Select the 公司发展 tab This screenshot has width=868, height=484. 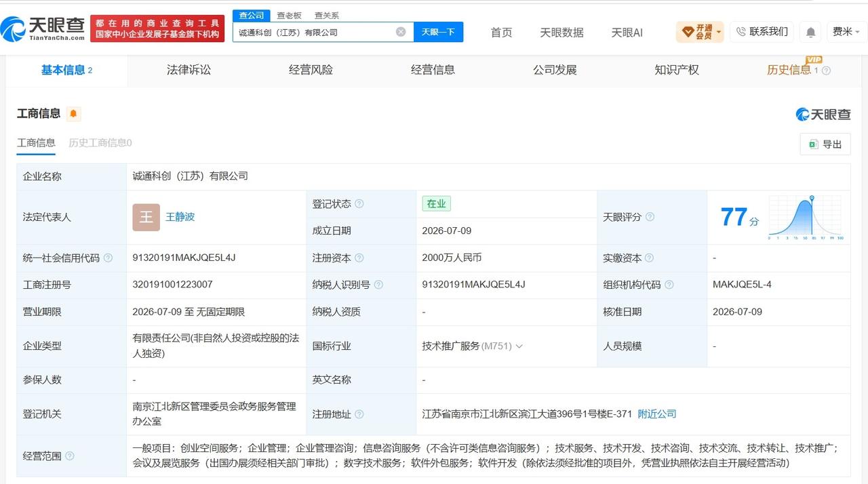(555, 70)
